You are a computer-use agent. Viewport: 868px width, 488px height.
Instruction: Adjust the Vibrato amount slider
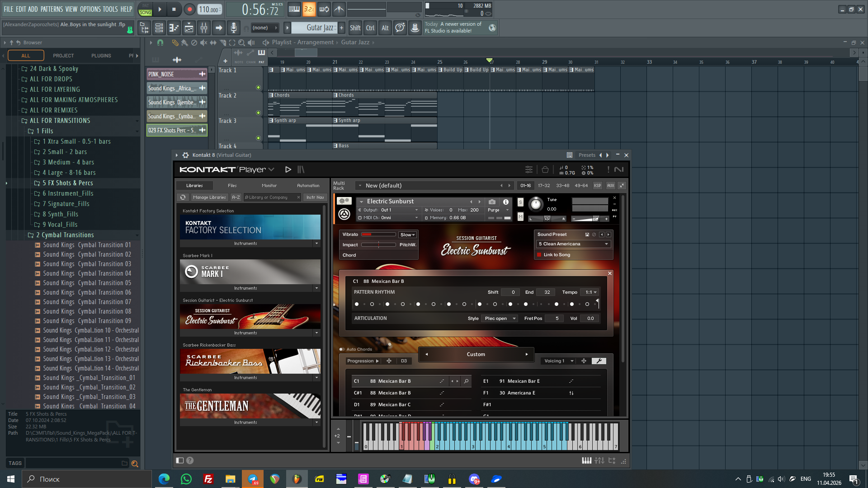pos(378,235)
